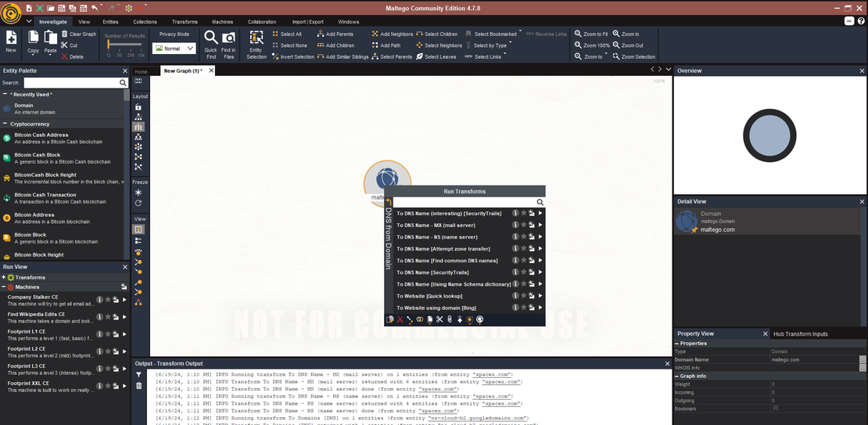The image size is (868, 425).
Task: Click the Freeze layout snowflake icon
Action: [x=138, y=193]
